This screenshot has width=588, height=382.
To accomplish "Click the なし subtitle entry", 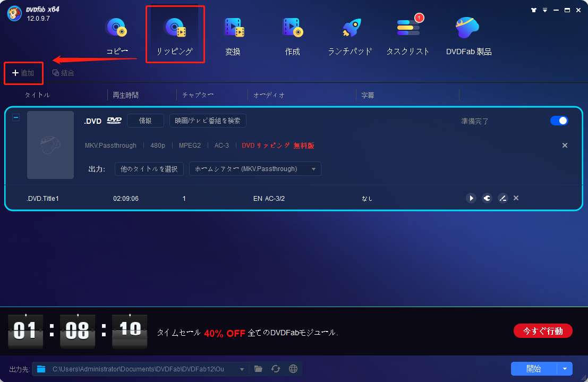I will point(367,199).
